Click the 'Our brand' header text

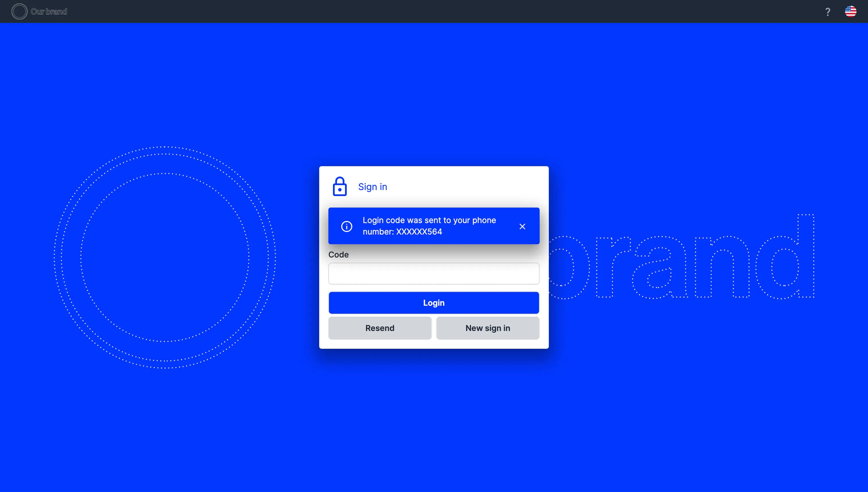pos(49,11)
